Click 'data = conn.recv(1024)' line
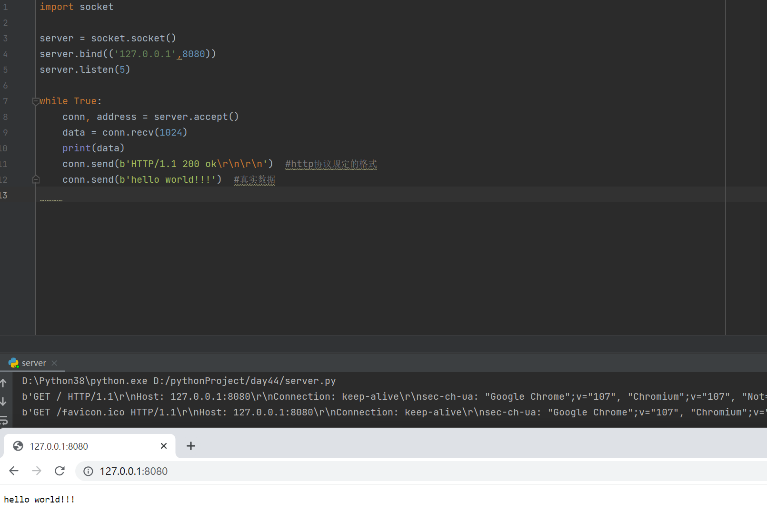Viewport: 767px width, 532px height. click(x=125, y=132)
